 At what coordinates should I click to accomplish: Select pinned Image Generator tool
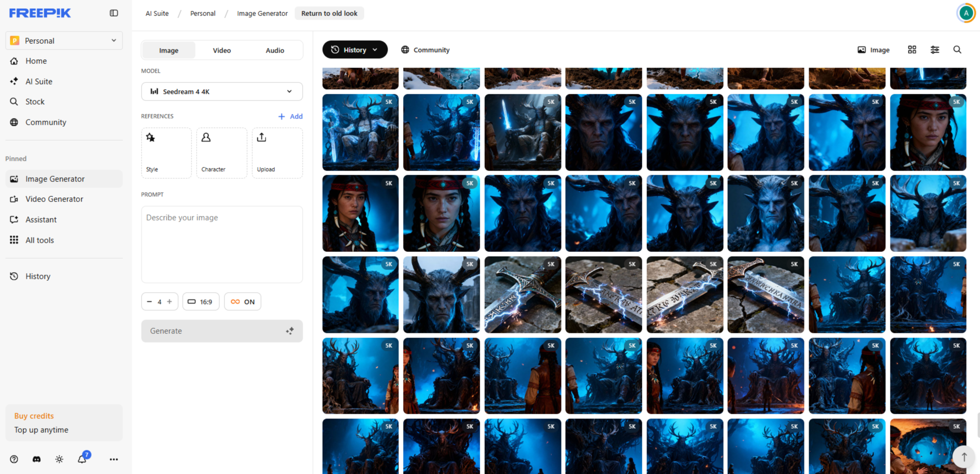(x=64, y=179)
